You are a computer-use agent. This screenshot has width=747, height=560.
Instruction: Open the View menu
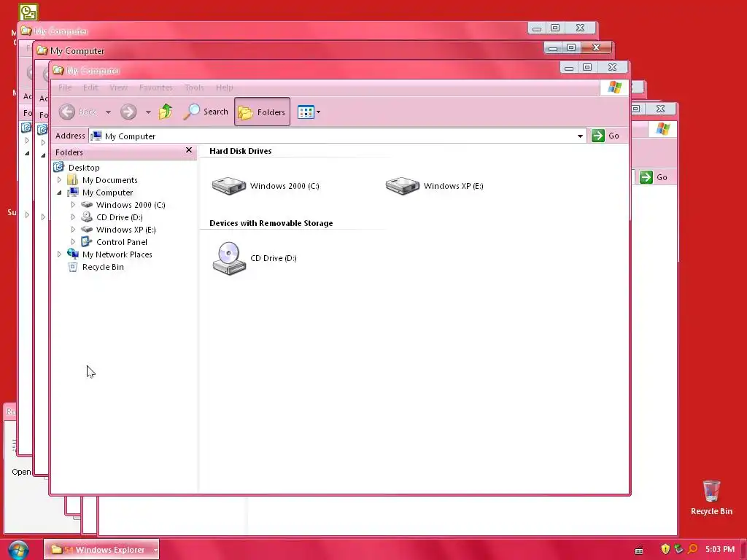(x=118, y=87)
